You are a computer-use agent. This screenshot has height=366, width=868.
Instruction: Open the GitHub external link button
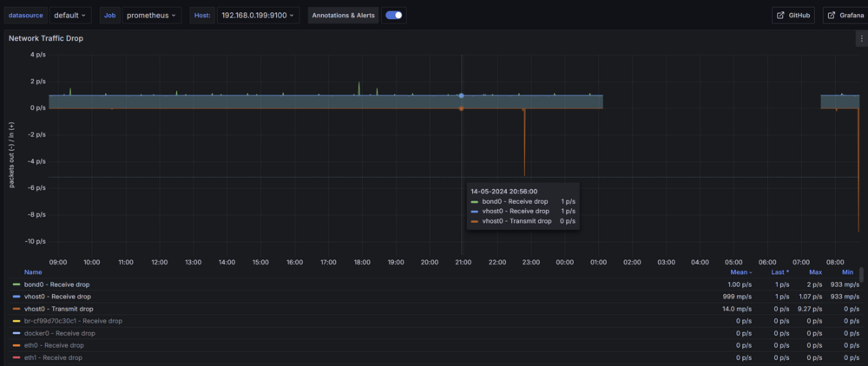click(x=793, y=16)
